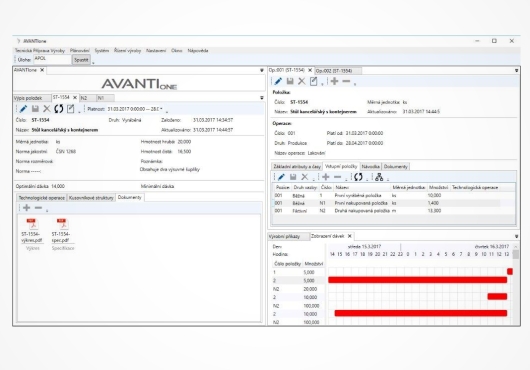Click the cancel X in the Op.001 operation toolbar
Image resolution: width=530 pixels, height=370 pixels.
tap(302, 81)
